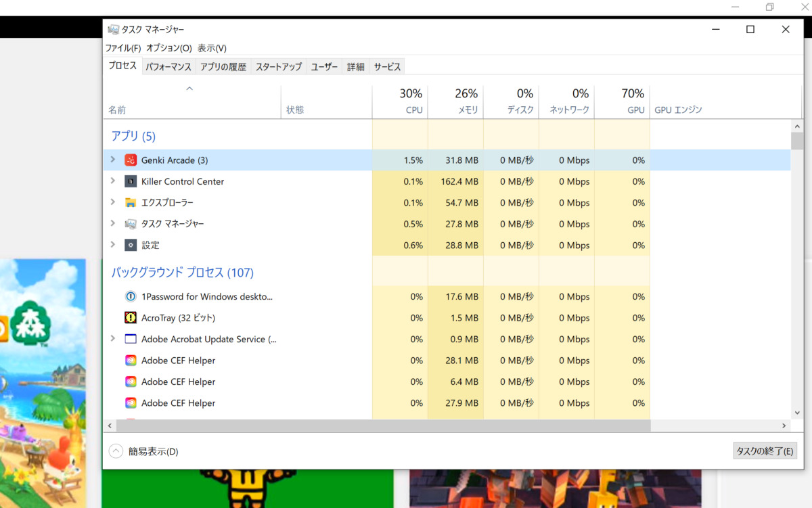Switch to the パフォーマンス tab
Viewport: 812px width, 508px height.
[168, 67]
